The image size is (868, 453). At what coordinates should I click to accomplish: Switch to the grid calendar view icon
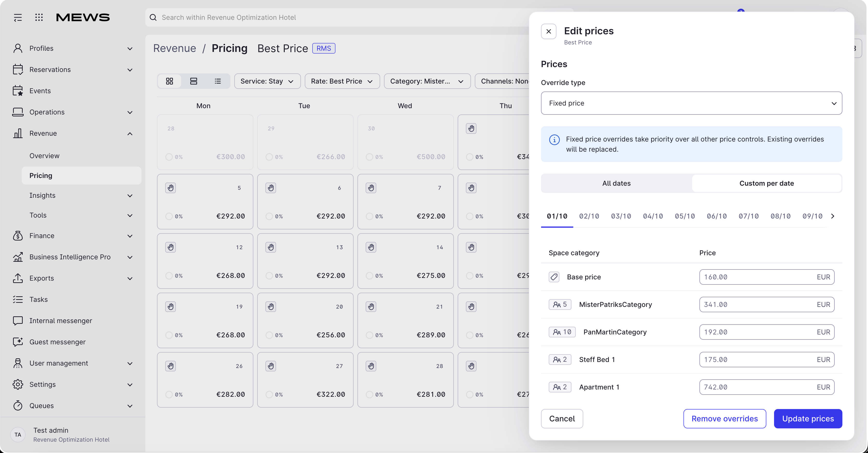click(x=170, y=81)
